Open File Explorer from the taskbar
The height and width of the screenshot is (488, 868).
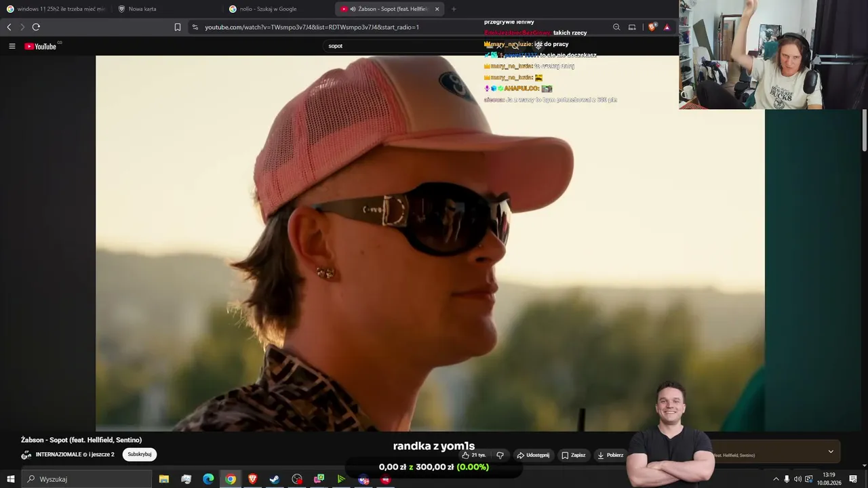(x=164, y=479)
